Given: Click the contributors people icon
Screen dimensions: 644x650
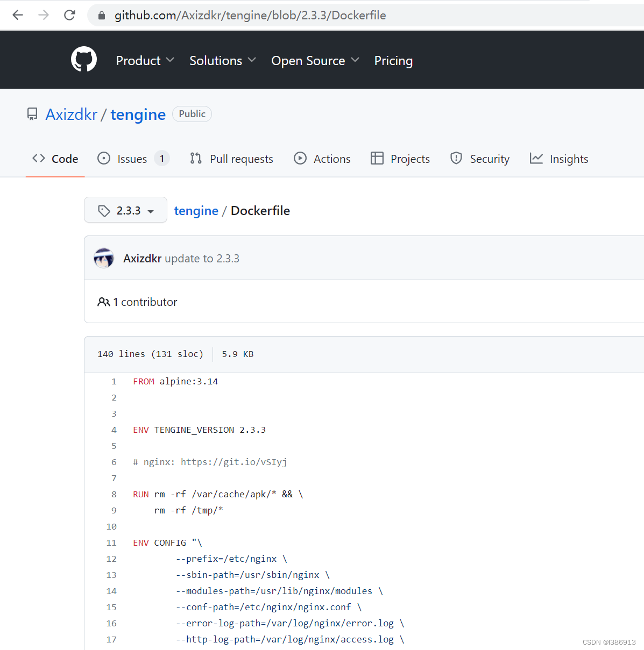Looking at the screenshot, I should [103, 302].
